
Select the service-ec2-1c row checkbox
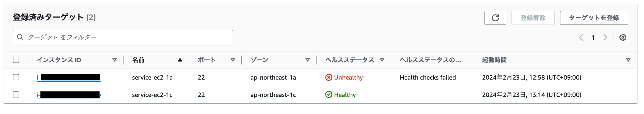click(x=16, y=95)
